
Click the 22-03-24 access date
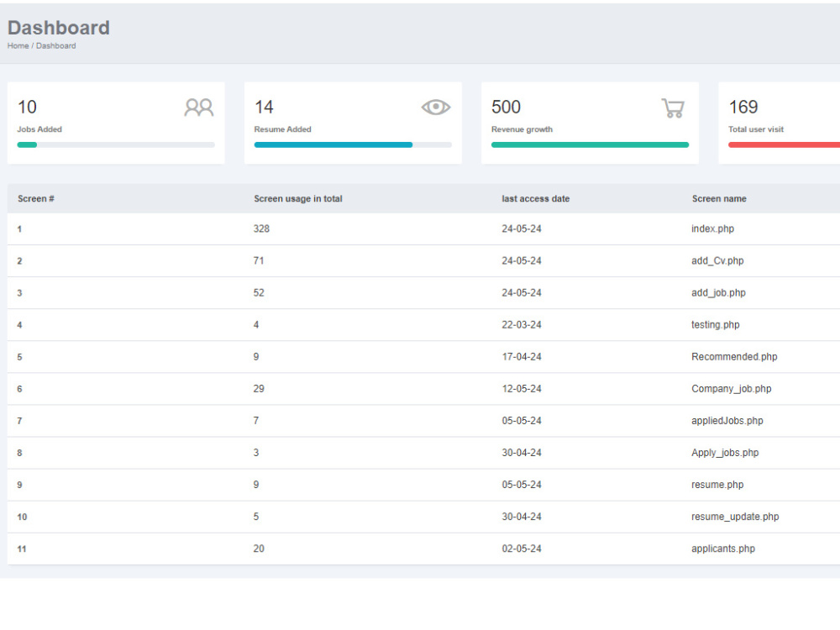tap(522, 324)
